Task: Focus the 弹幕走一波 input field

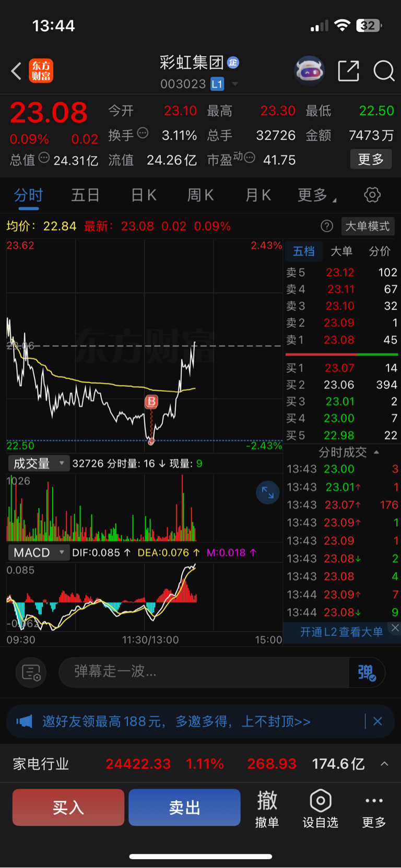Action: [x=204, y=672]
